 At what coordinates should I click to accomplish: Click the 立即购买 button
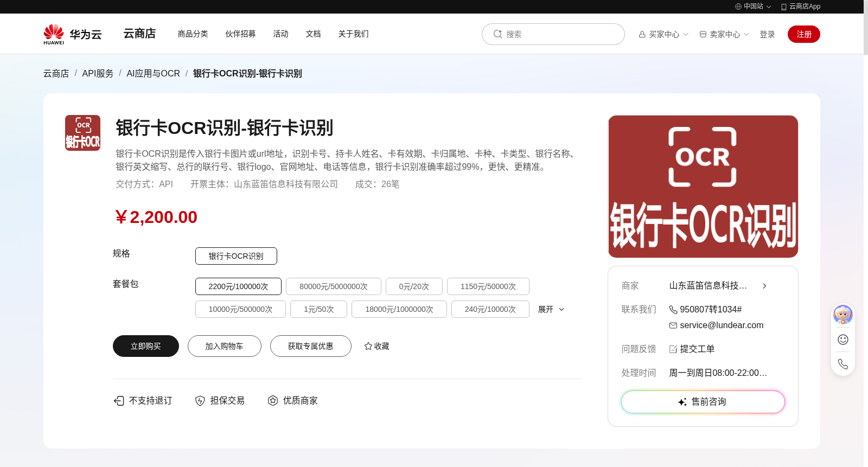coord(146,346)
